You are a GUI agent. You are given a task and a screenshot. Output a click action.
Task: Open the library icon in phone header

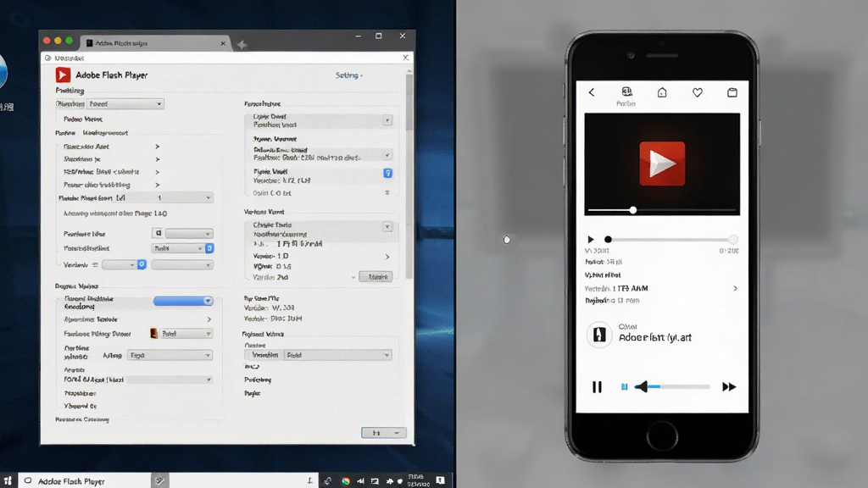tap(626, 91)
